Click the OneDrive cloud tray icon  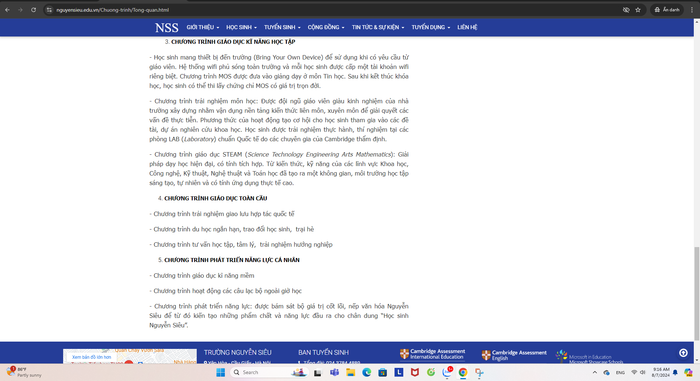tap(606, 373)
